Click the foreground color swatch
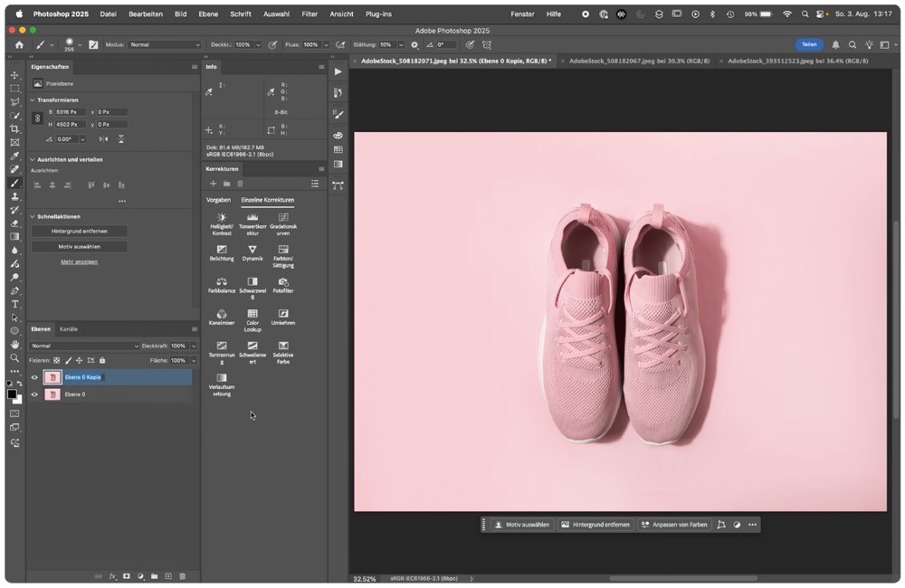The height and width of the screenshot is (588, 905). 12,394
